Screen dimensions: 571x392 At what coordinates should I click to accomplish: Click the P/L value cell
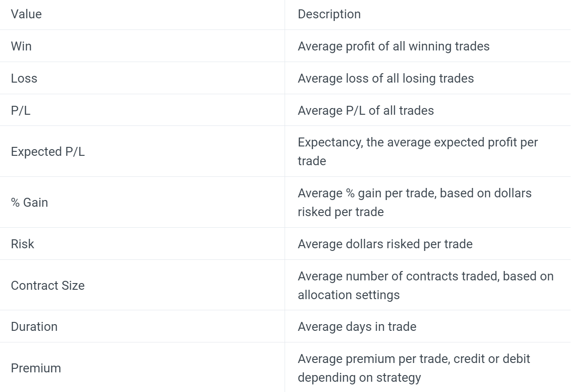coord(21,110)
